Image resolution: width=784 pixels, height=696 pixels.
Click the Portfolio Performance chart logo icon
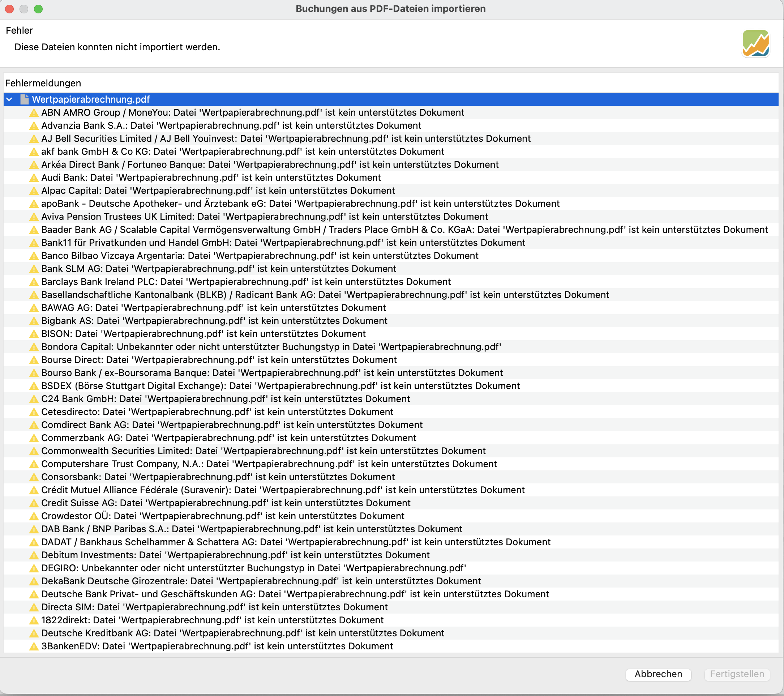(755, 43)
